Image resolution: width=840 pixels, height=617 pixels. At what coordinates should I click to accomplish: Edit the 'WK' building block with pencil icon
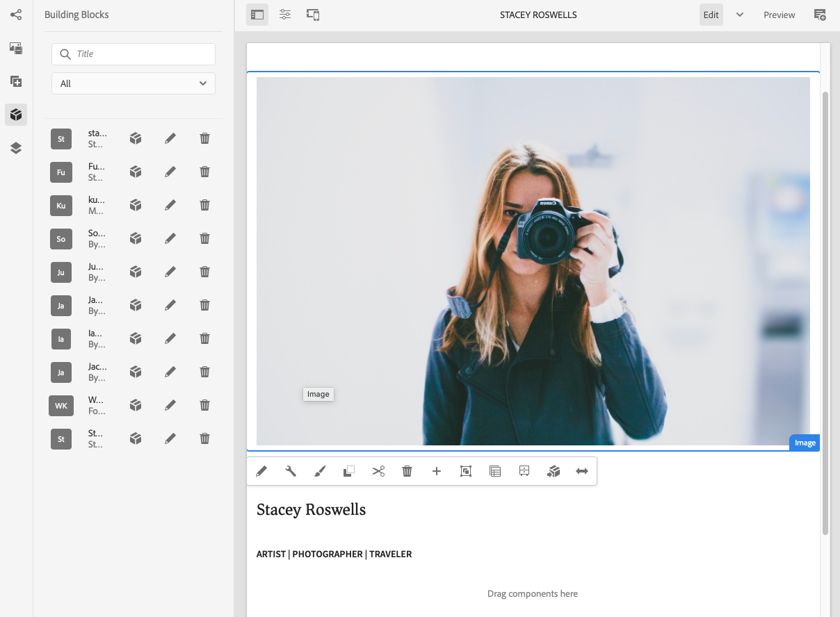pyautogui.click(x=170, y=405)
